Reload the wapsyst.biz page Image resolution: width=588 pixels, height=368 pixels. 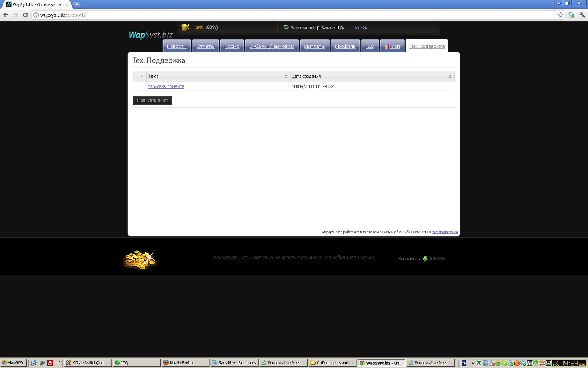click(x=25, y=15)
